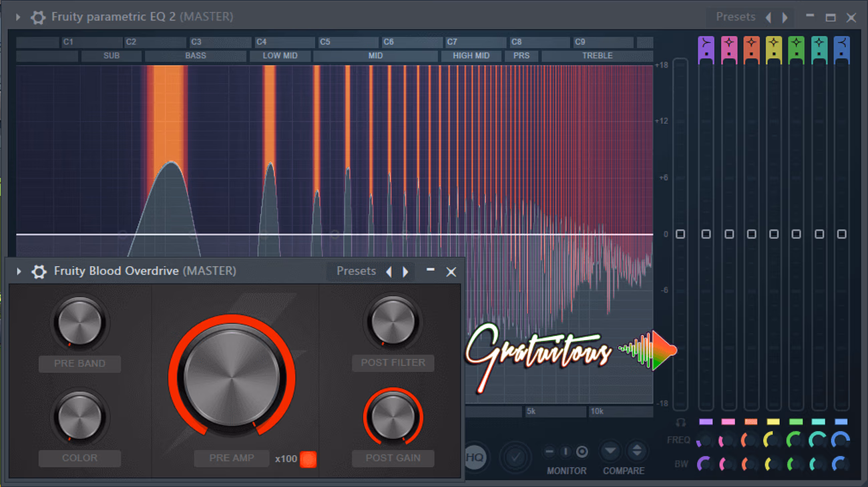Open Presets list in parametric EQ 2
Viewport: 868px width, 487px height.
coord(735,17)
